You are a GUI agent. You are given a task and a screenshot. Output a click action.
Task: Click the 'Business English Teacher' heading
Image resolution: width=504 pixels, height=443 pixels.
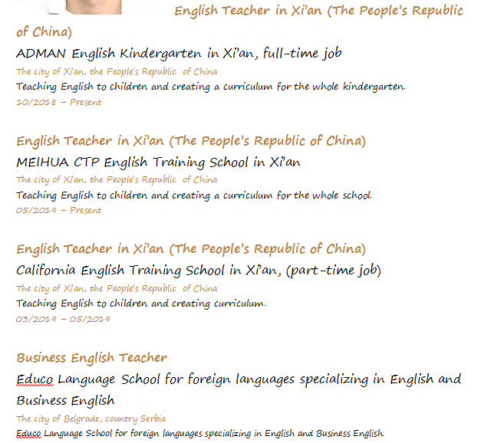[x=92, y=358]
